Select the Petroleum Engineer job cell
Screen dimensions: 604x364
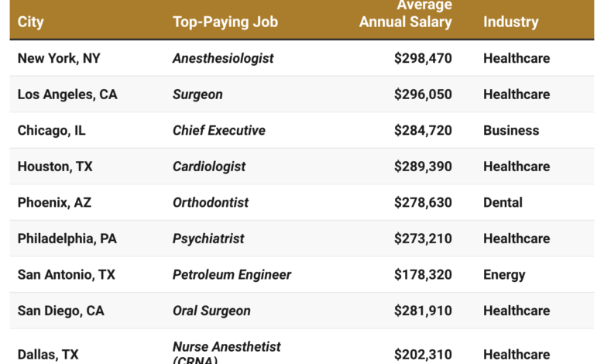pyautogui.click(x=232, y=274)
